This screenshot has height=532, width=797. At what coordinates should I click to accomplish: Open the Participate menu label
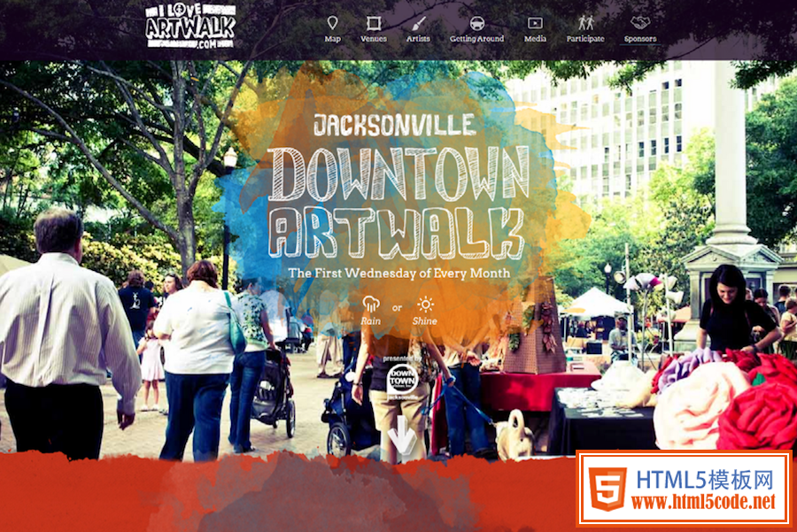(585, 39)
